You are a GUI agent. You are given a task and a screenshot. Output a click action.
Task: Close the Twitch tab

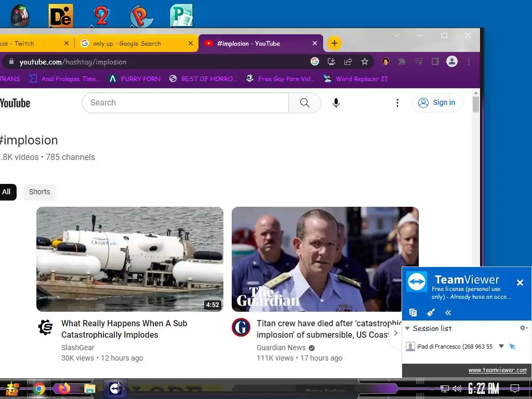point(66,43)
